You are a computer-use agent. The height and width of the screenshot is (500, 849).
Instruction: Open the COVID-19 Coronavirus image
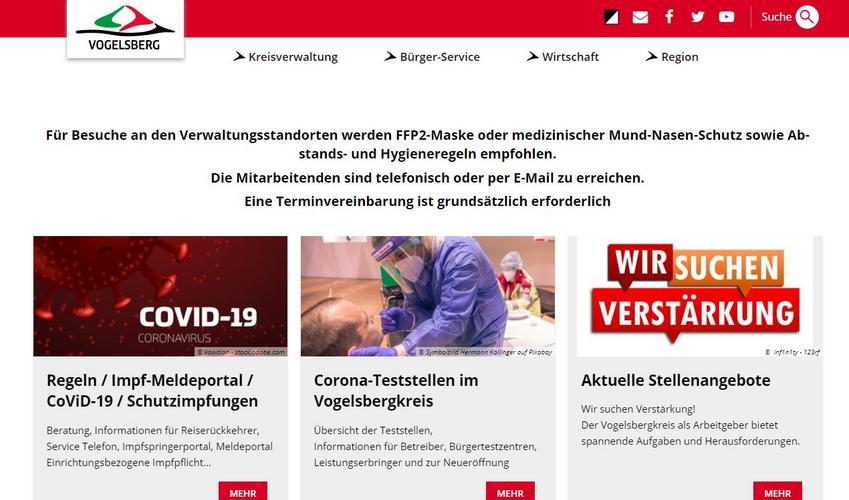[160, 296]
